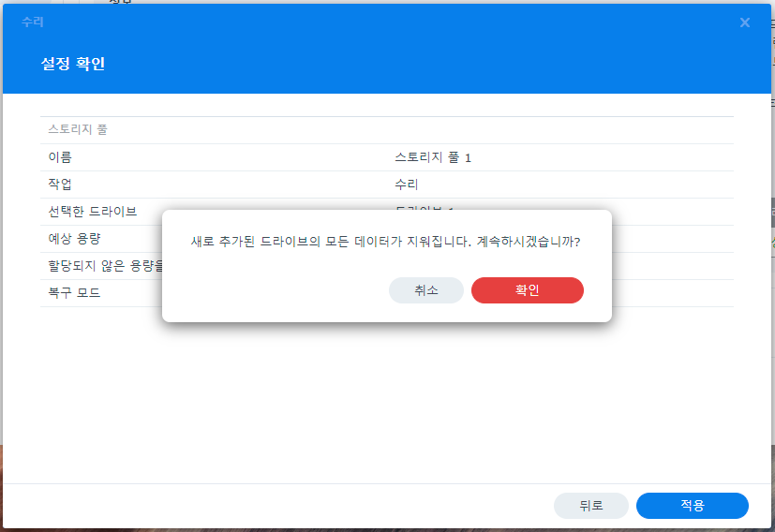The image size is (775, 532).
Task: Click the 설정 확인 heading
Action: (x=73, y=64)
